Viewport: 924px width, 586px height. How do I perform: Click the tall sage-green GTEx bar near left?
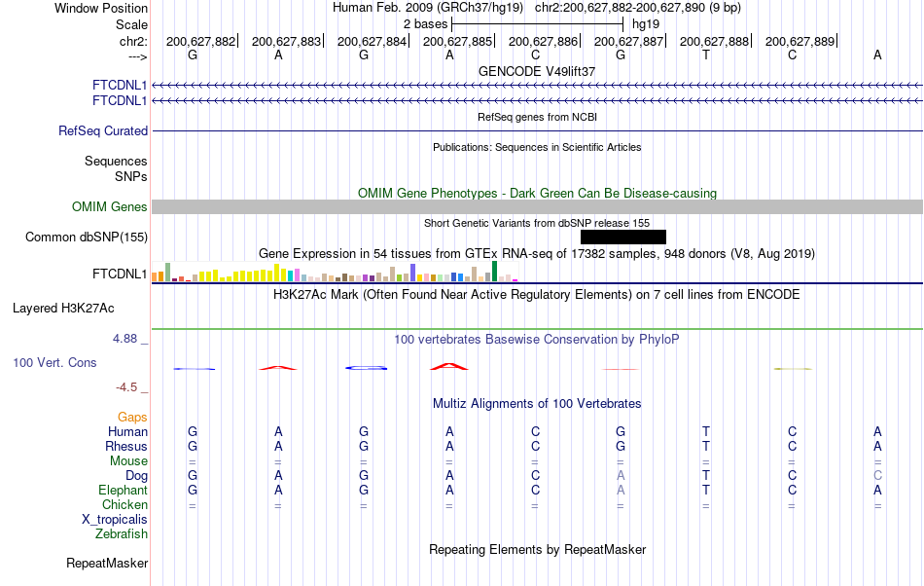click(x=168, y=273)
